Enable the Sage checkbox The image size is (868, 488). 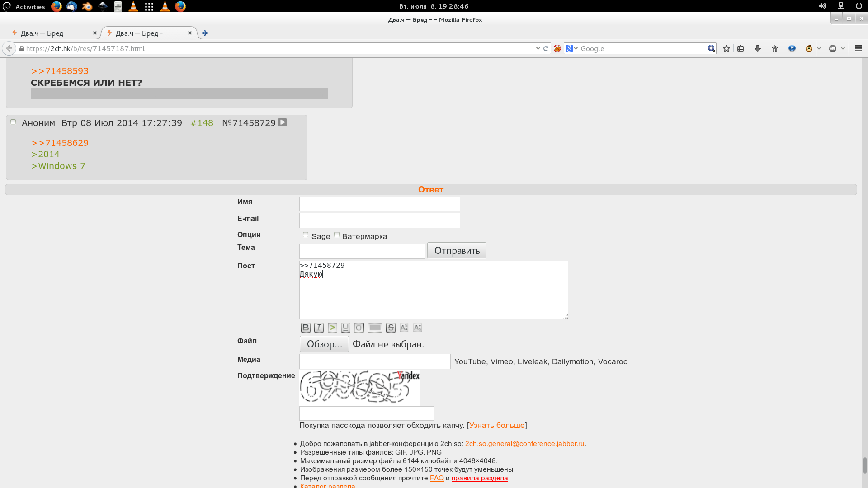point(306,235)
